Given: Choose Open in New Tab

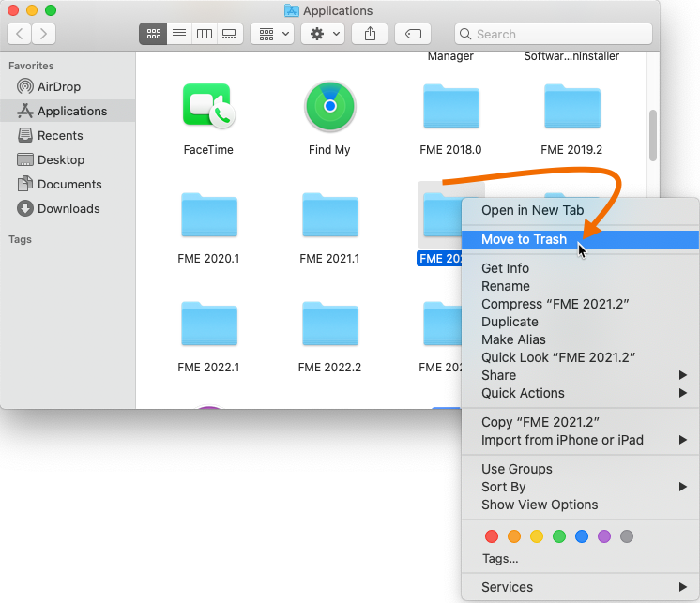Looking at the screenshot, I should [580, 210].
